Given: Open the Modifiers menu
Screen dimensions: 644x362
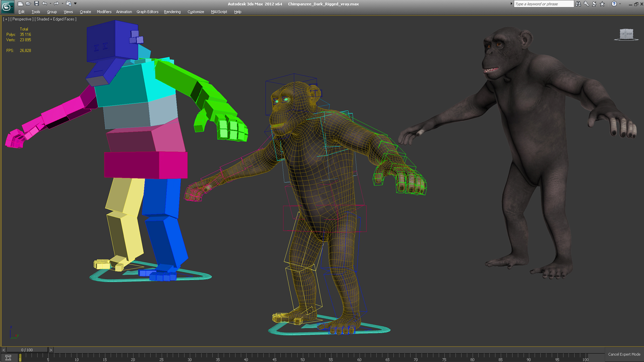Looking at the screenshot, I should 104,12.
